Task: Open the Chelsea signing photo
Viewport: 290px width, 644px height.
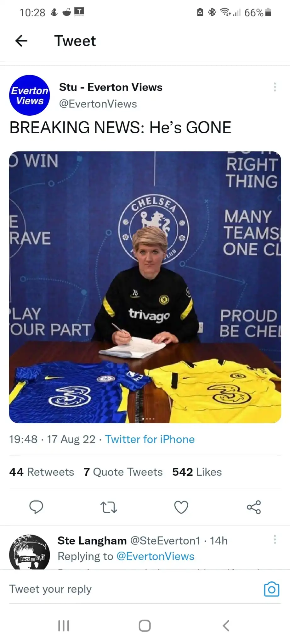Action: tap(145, 287)
